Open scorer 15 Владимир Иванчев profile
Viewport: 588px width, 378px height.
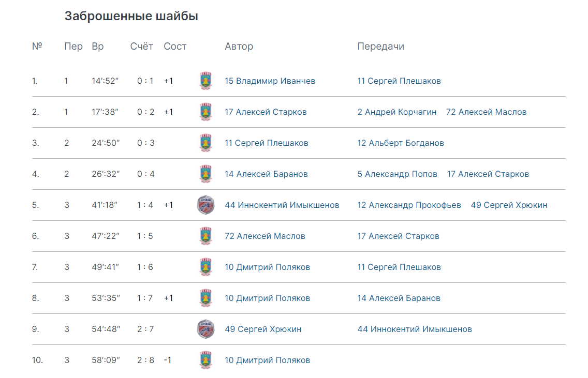coord(270,81)
